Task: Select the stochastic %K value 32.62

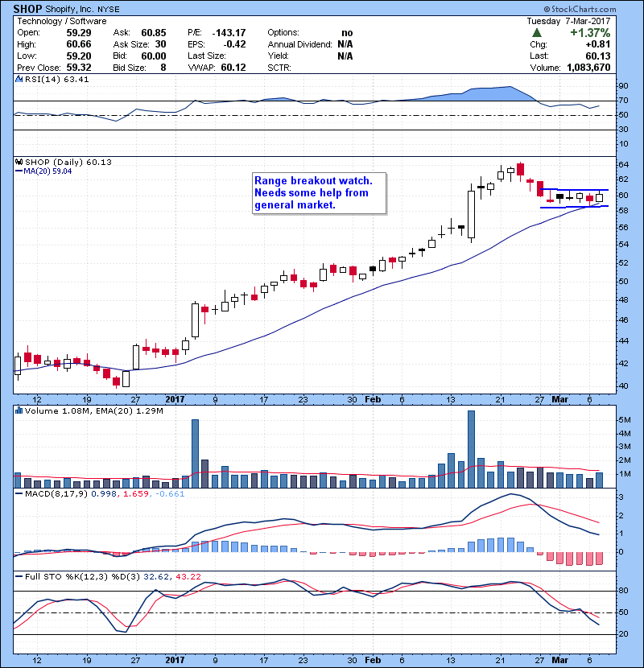Action: click(155, 577)
